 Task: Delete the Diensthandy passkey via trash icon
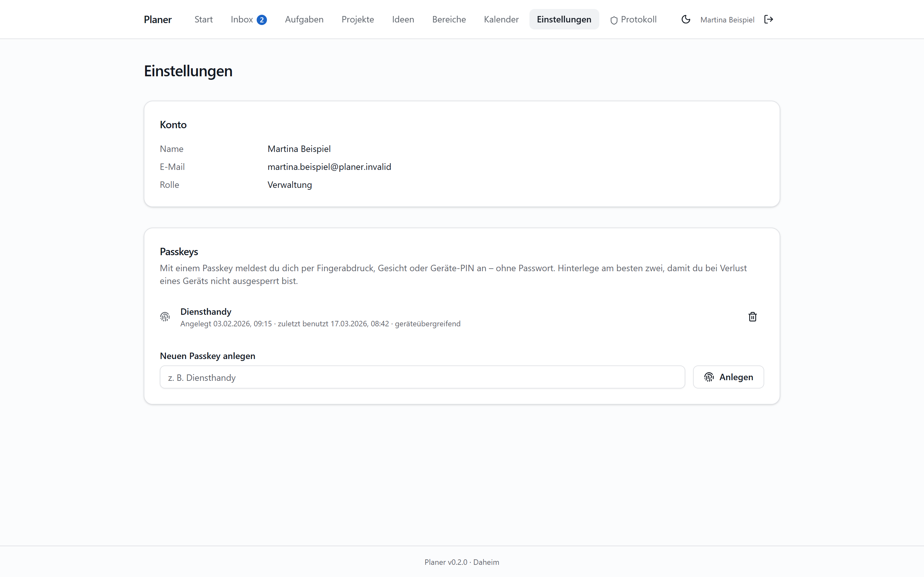point(752,317)
